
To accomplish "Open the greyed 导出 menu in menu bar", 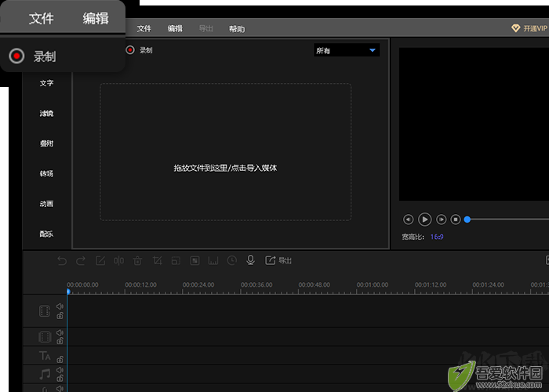I will pyautogui.click(x=205, y=29).
